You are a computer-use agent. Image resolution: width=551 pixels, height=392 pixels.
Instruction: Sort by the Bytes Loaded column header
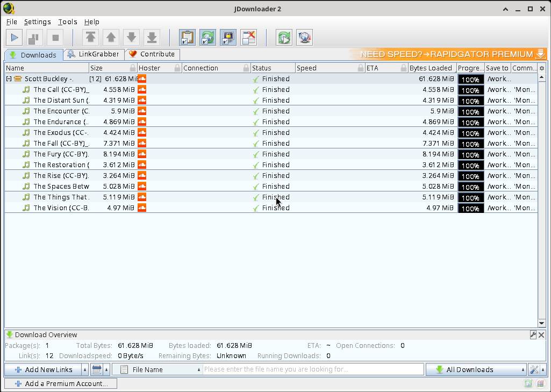coord(432,68)
